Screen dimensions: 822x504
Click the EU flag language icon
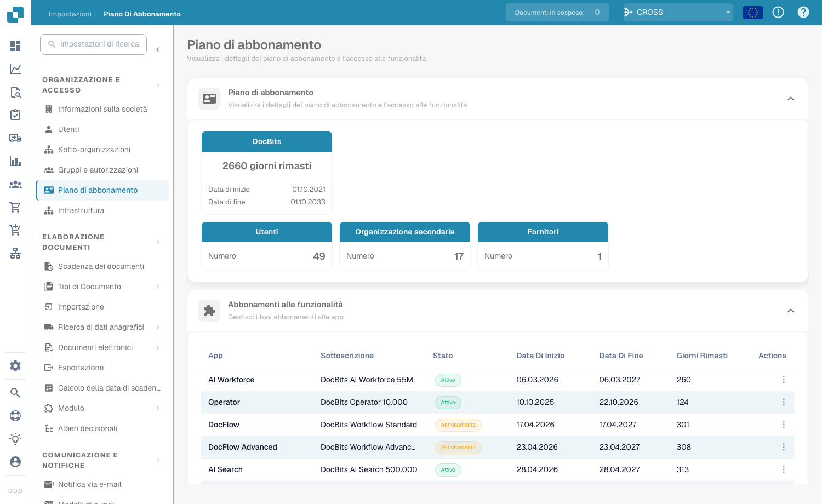753,12
